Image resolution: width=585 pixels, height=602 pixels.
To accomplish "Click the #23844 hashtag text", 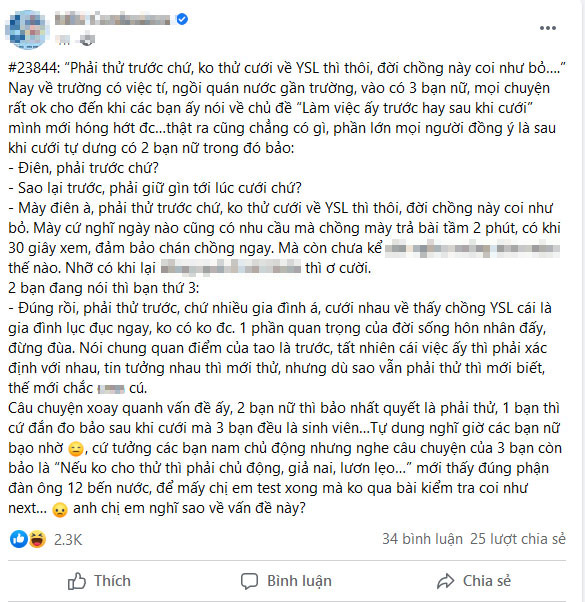I will click(34, 68).
